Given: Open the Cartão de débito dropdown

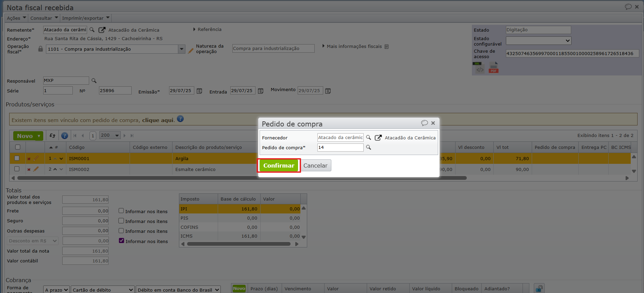Looking at the screenshot, I should point(102,290).
